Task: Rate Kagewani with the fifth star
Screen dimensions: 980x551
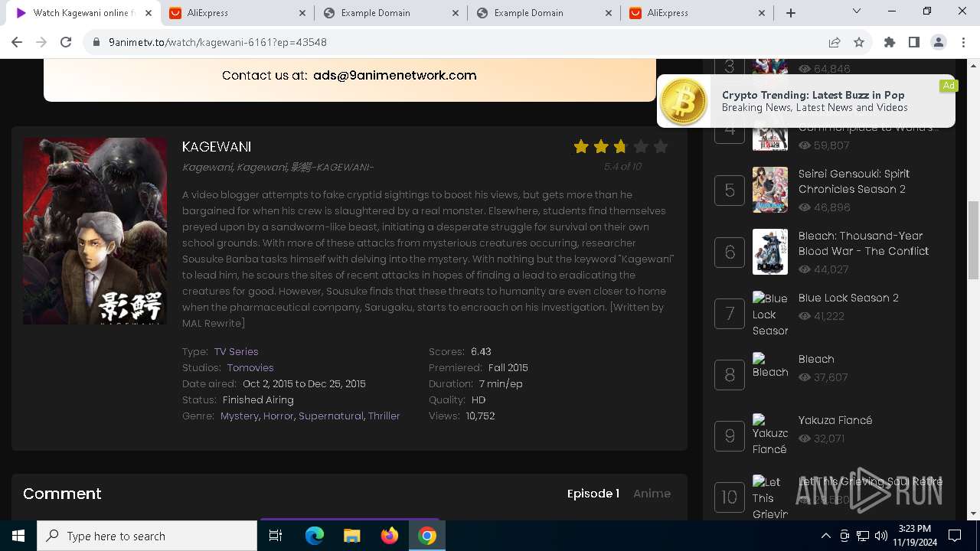Action: point(661,146)
